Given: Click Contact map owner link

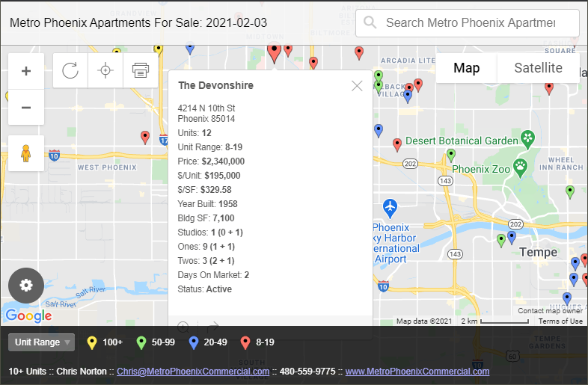Looking at the screenshot, I should tap(550, 311).
